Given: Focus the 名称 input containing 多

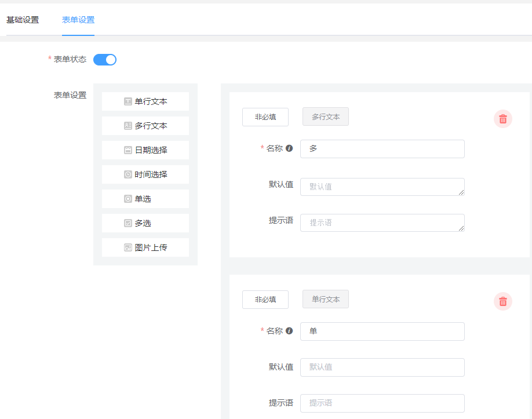Looking at the screenshot, I should click(x=382, y=149).
